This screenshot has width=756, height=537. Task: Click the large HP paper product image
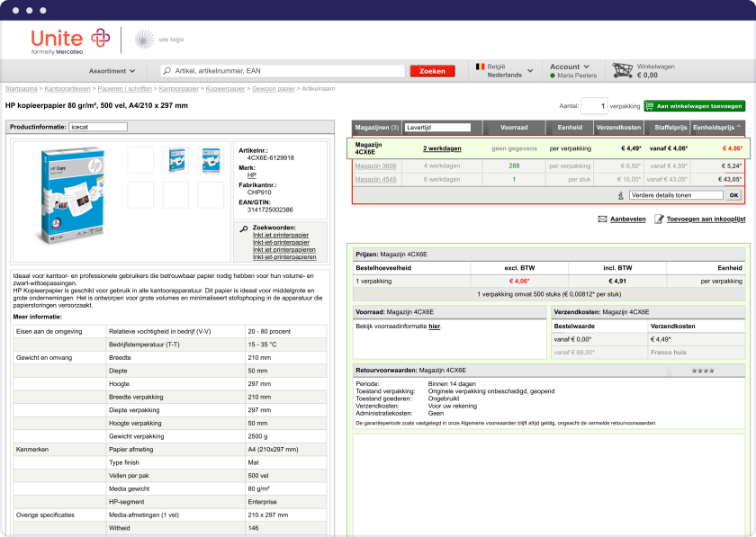[x=71, y=196]
